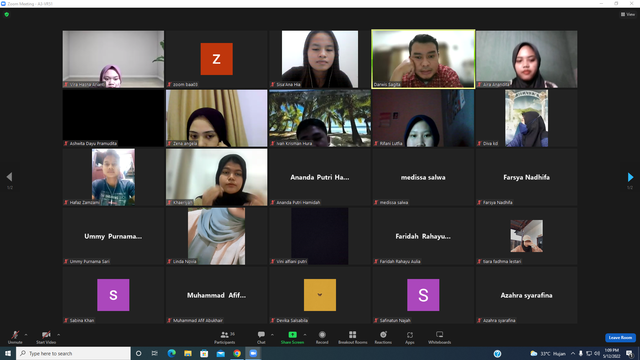Select Khaeriyah's video tile
The image size is (640, 360).
coord(217,177)
